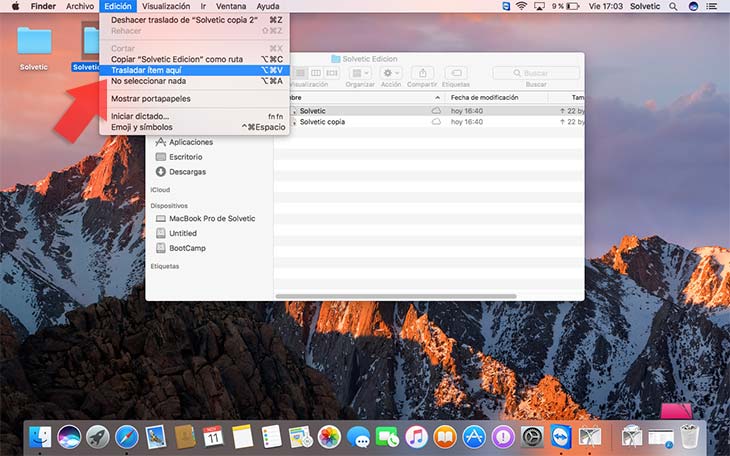Open Mail from the Dock

[155, 437]
